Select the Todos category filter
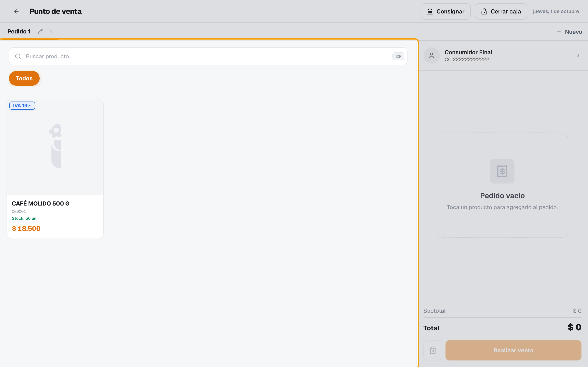Screen dimensions: 588x367 (x=24, y=78)
